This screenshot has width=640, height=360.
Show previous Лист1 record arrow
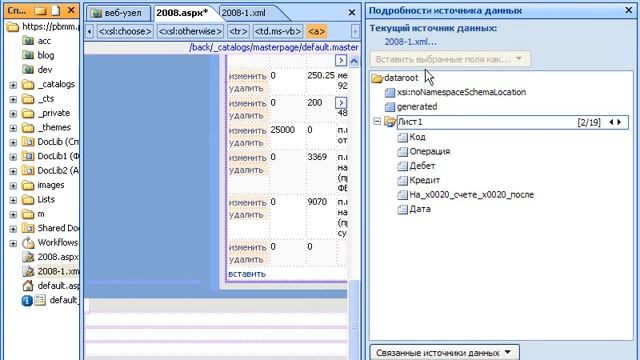tap(611, 122)
